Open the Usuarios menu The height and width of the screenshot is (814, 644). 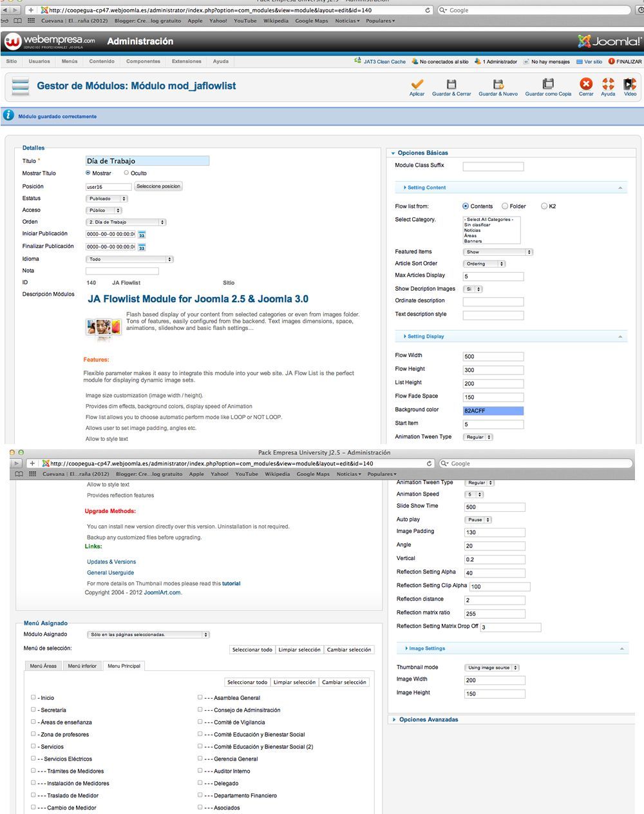(39, 61)
